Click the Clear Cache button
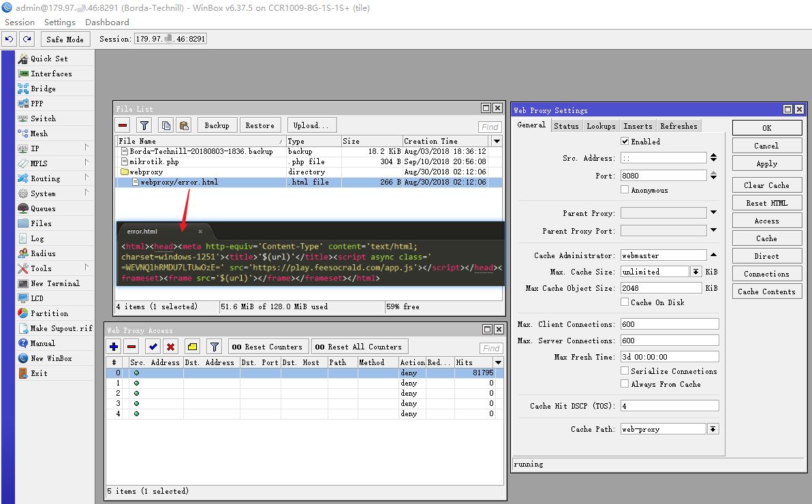The width and height of the screenshot is (812, 504). 767,185
